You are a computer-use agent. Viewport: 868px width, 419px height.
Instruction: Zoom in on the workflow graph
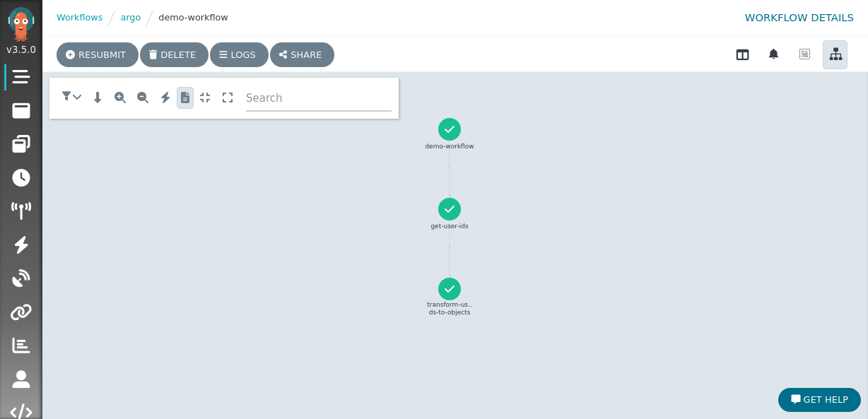[120, 98]
